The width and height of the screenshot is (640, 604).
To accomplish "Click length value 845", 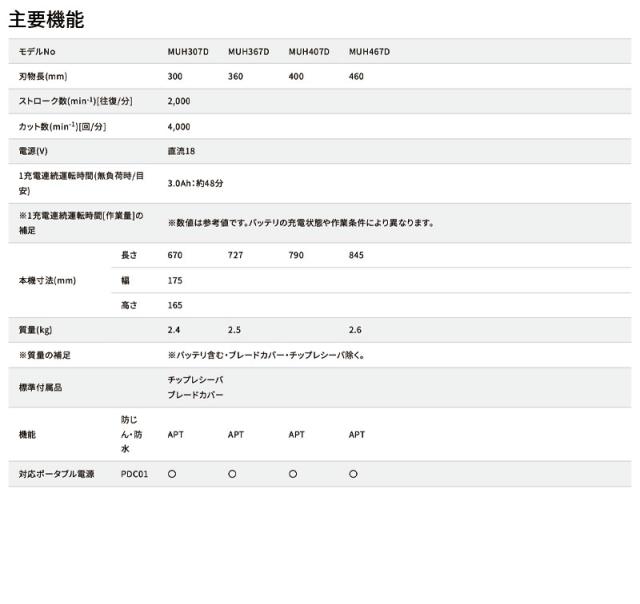I will tap(356, 255).
